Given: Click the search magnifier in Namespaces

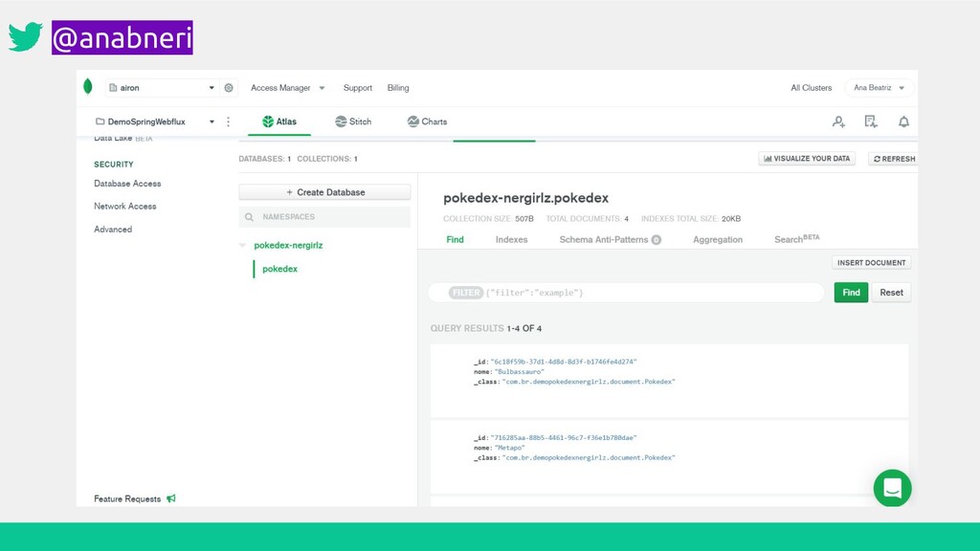Looking at the screenshot, I should point(250,217).
